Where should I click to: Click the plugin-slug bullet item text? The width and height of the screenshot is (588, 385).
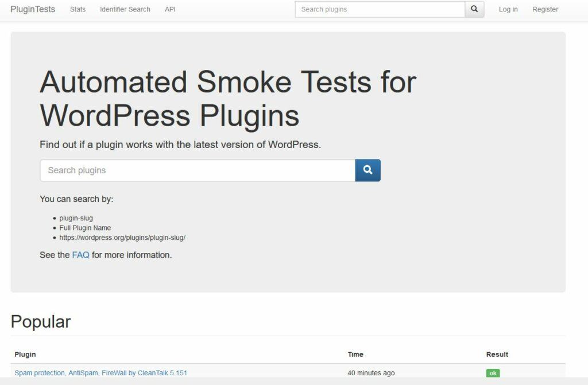[x=76, y=218]
